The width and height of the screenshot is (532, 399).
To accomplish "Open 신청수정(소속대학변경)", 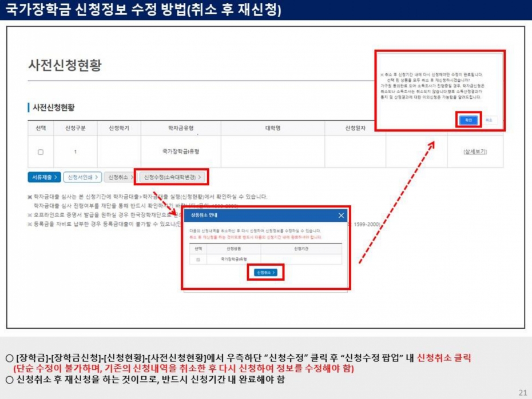I will [172, 177].
